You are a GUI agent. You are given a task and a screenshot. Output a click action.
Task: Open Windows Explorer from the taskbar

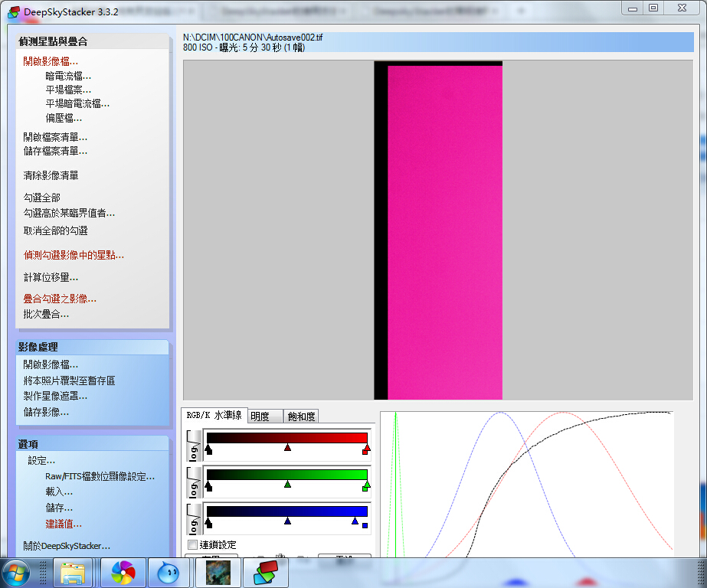click(x=73, y=573)
